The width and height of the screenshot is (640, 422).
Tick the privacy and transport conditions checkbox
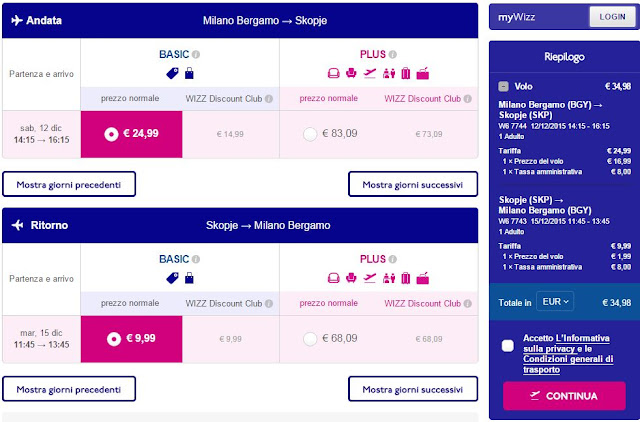[x=508, y=346]
